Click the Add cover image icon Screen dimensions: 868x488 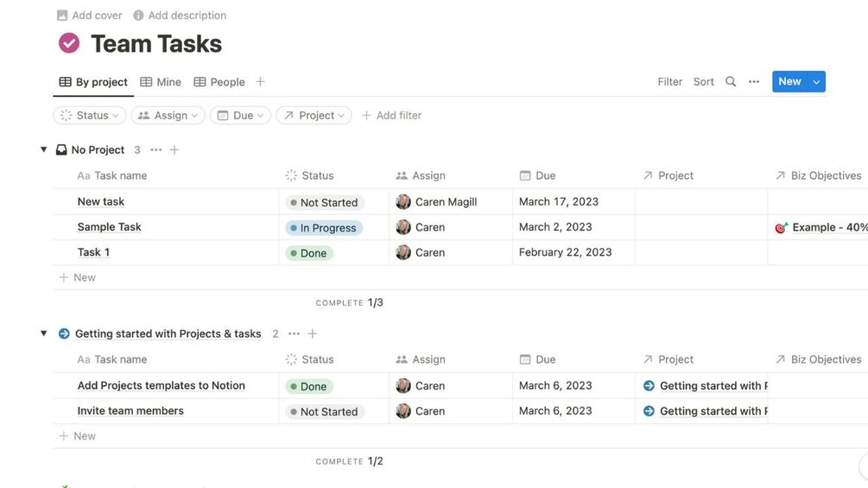[62, 16]
